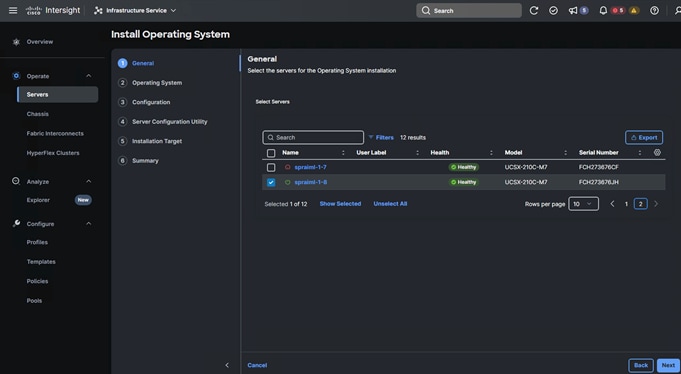The image size is (681, 374).
Task: Click the Back button
Action: [641, 365]
